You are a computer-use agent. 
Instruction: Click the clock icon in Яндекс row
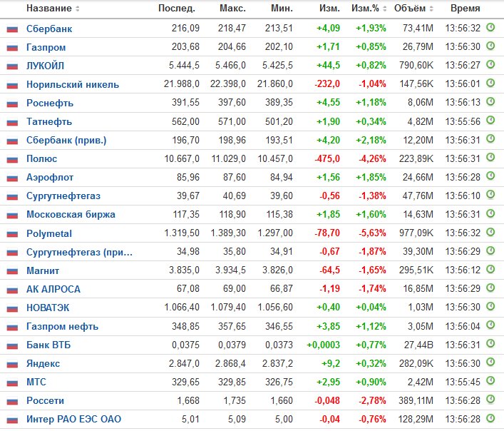490,362
